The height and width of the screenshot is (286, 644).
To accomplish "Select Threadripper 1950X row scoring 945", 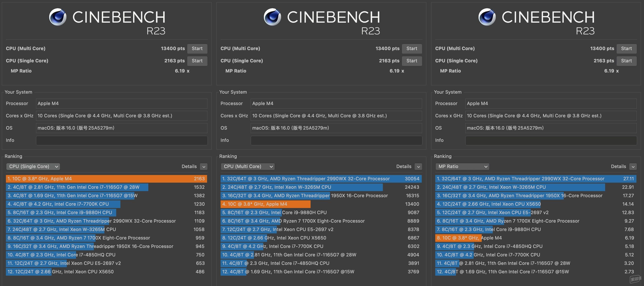I will click(x=106, y=246).
